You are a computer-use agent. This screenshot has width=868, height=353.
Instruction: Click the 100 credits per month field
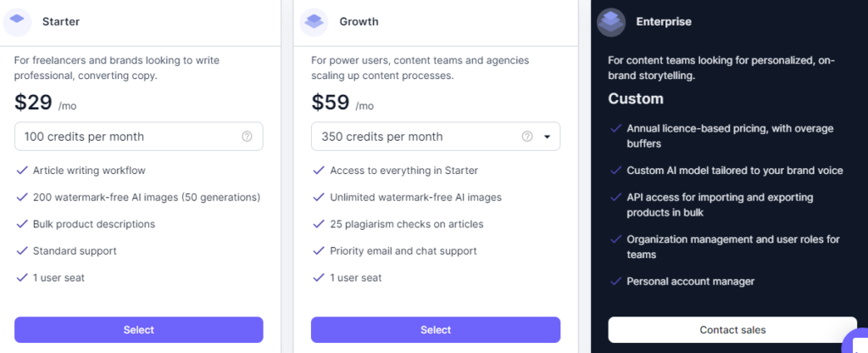[138, 137]
